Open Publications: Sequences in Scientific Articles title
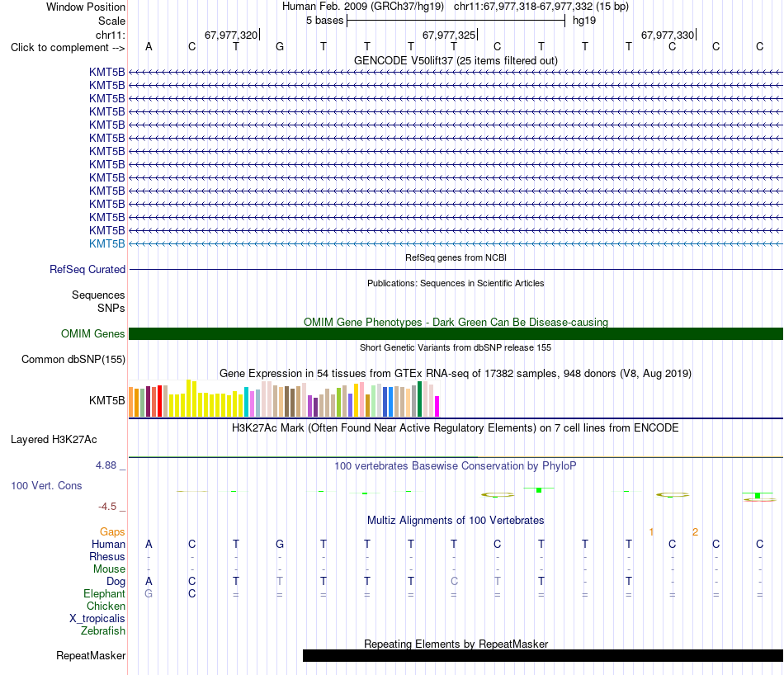 click(456, 283)
